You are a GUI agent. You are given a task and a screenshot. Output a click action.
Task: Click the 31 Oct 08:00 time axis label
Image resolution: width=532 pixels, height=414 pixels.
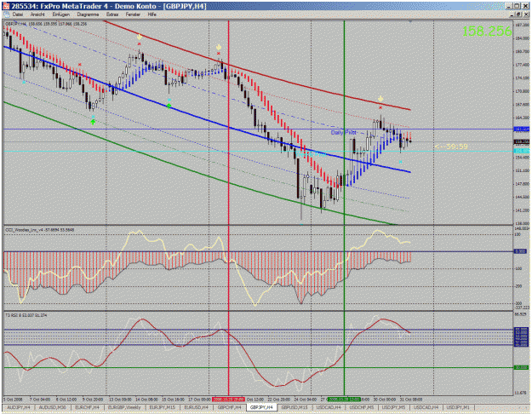tap(411, 400)
